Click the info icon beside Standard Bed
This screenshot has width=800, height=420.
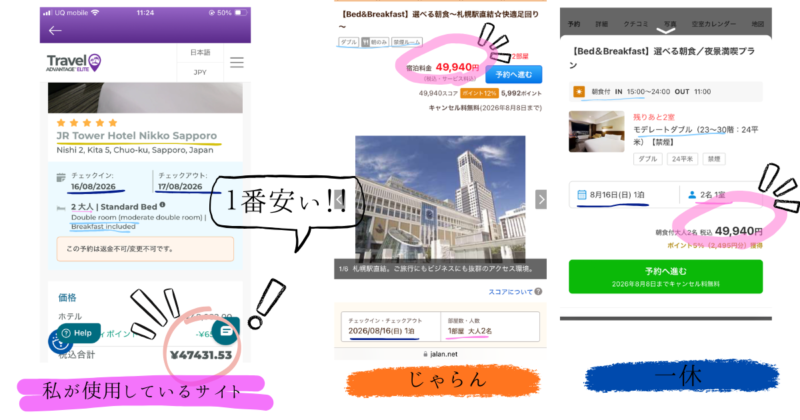(162, 205)
